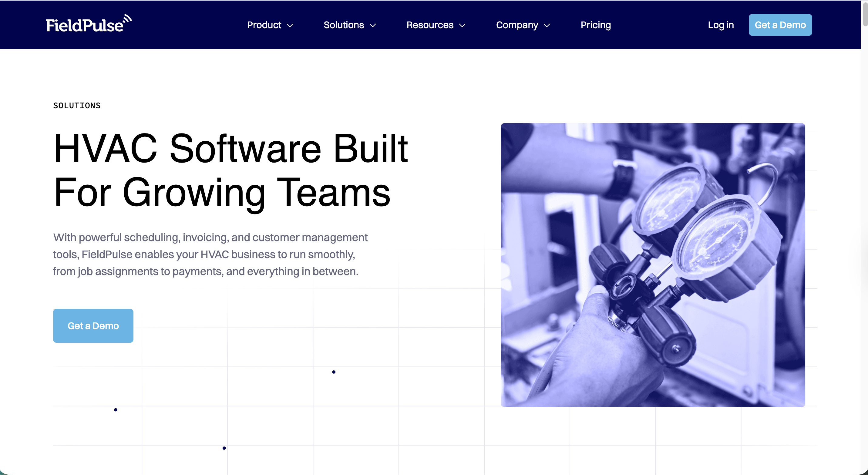Click the SOLUTIONS label above headline
This screenshot has width=868, height=475.
77,106
